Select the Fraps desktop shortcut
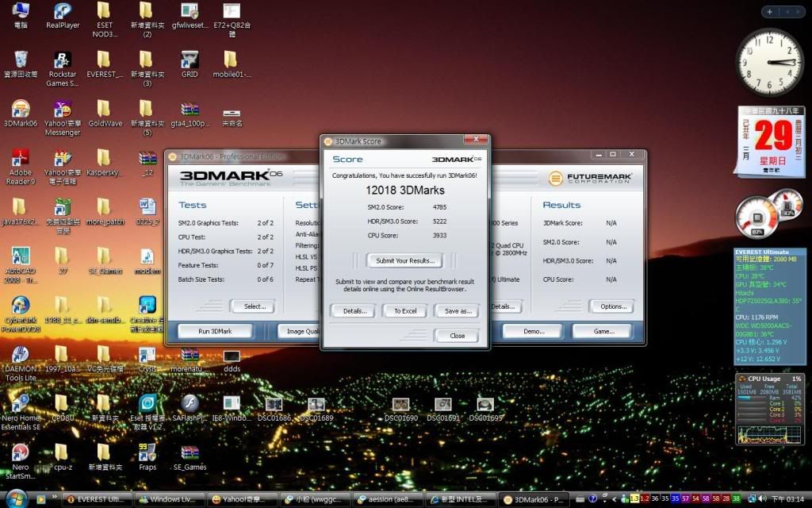This screenshot has width=812, height=508. click(x=147, y=457)
